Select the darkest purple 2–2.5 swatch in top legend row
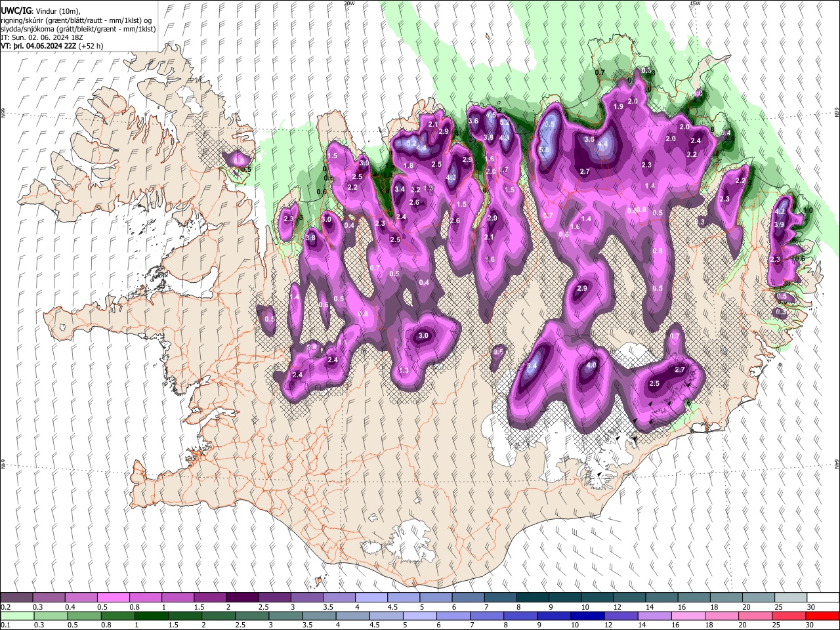 241,597
